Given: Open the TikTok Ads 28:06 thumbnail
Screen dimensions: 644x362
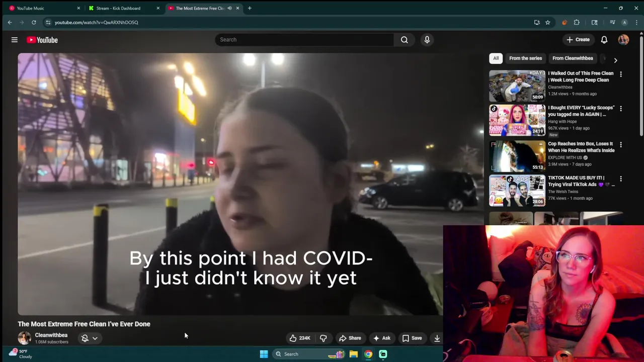Looking at the screenshot, I should (517, 190).
